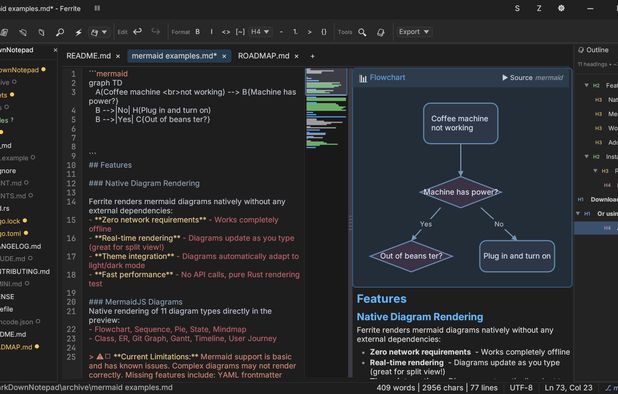Click the 'Ln 73, Col 23' status entry
Image resolution: width=618 pixels, height=394 pixels.
[568, 388]
